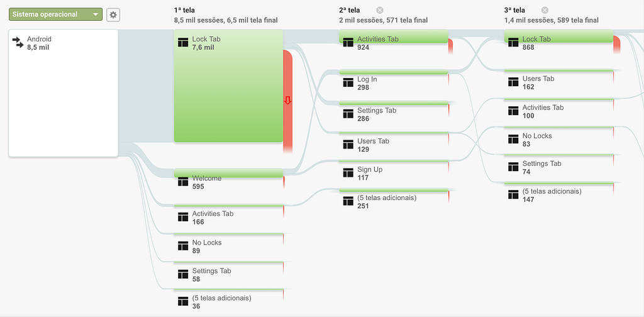The image size is (644, 317).
Task: Select Settings Tab node showing 286
Action: [394, 111]
